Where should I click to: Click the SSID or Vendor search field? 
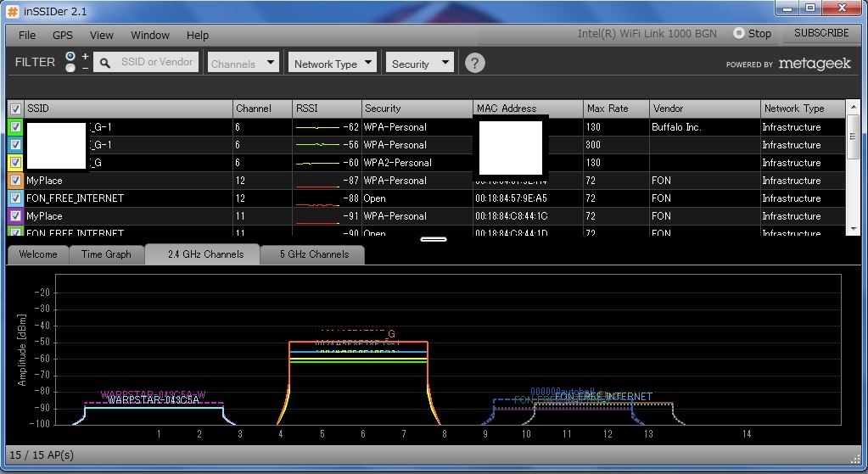click(157, 62)
